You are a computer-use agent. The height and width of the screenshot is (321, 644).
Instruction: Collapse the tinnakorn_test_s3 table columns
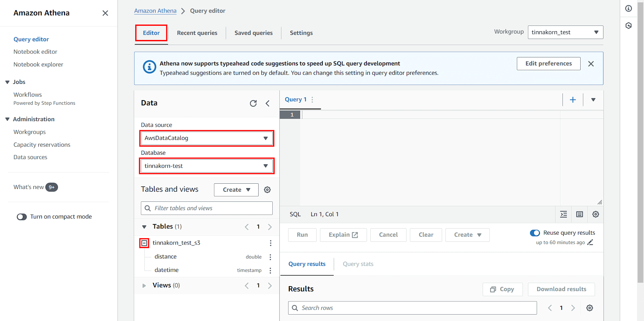pos(144,243)
